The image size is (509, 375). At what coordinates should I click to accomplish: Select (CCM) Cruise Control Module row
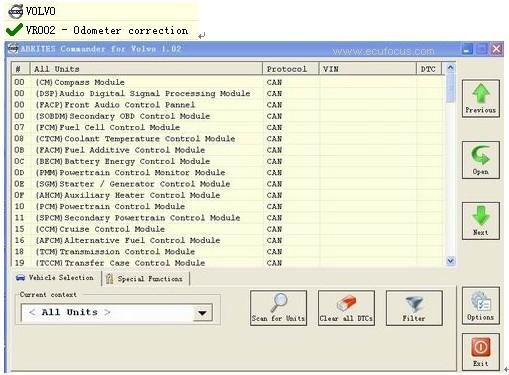pyautogui.click(x=228, y=229)
